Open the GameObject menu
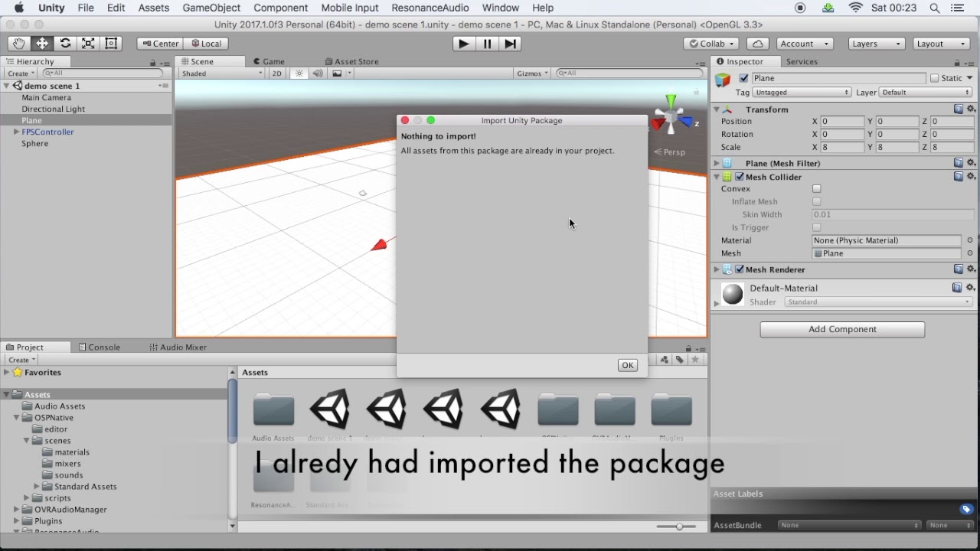The height and width of the screenshot is (551, 980). pyautogui.click(x=211, y=8)
